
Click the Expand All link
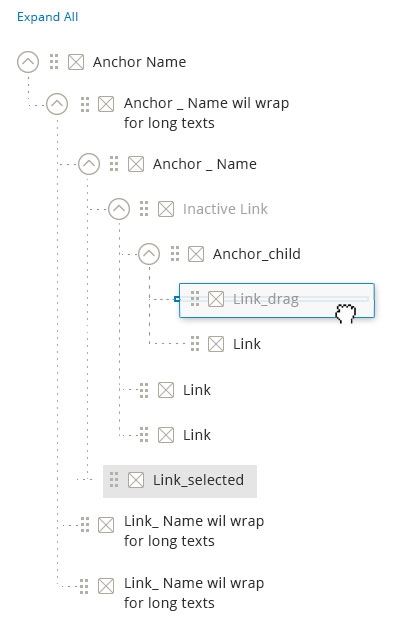coord(47,17)
